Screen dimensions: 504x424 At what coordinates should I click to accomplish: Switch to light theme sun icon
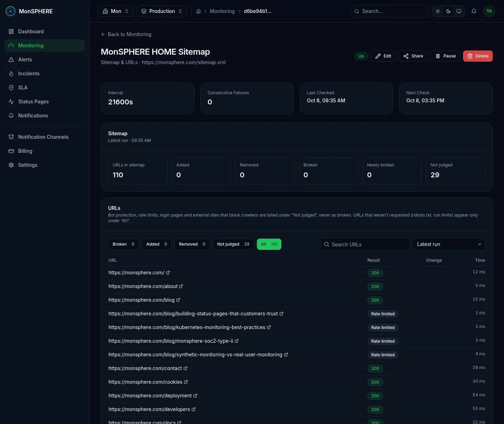(438, 11)
